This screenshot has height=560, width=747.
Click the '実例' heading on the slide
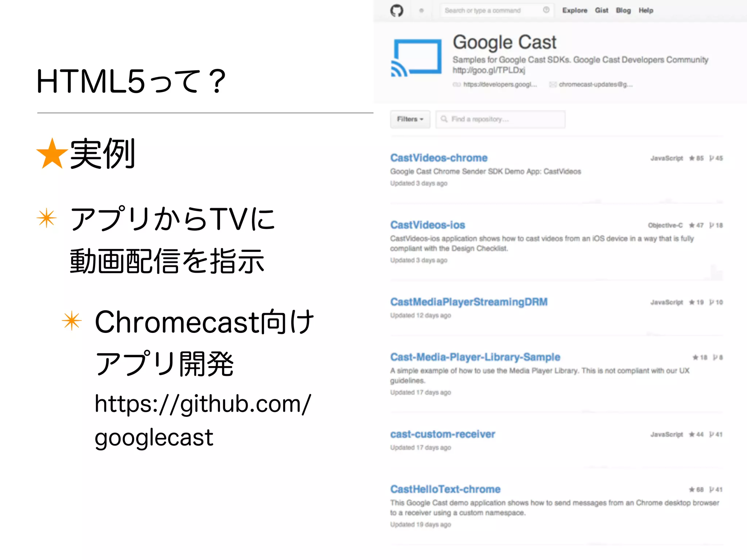pos(103,154)
